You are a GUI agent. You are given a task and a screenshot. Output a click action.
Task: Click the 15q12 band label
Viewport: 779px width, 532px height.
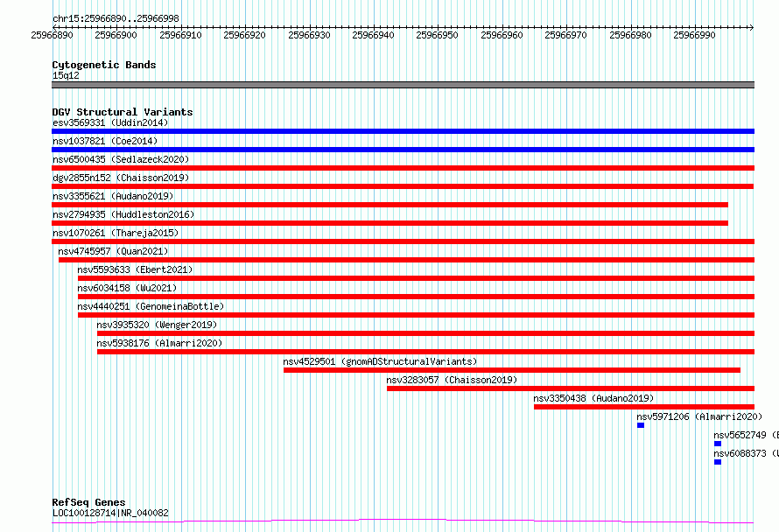point(66,75)
